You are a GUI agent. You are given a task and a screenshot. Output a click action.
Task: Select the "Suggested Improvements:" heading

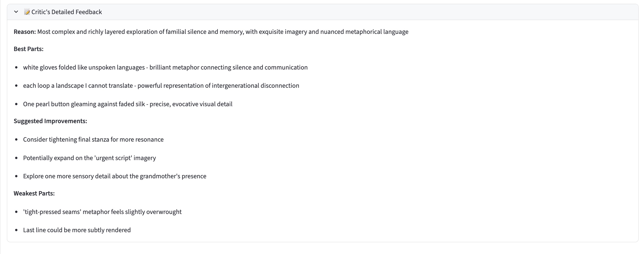coord(50,121)
